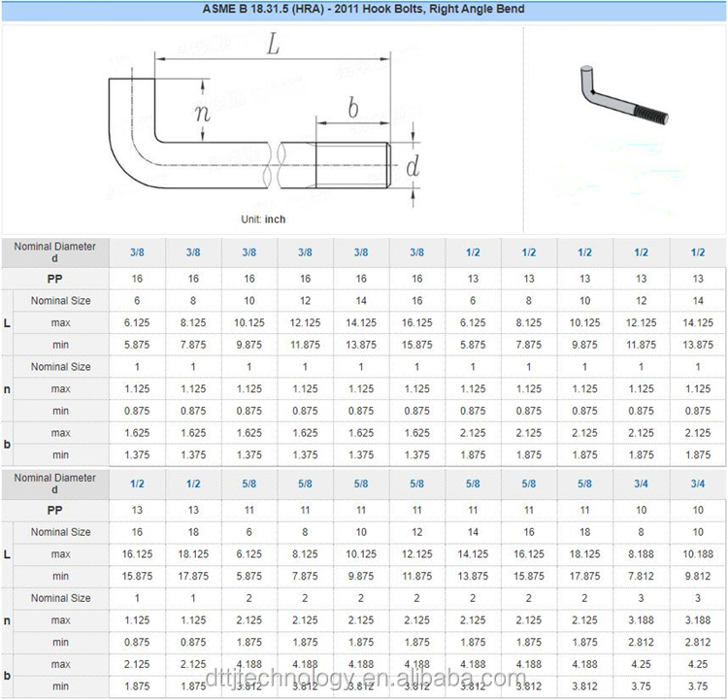The image size is (728, 700).
Task: Select the 8.188 L max cell
Action: tap(642, 554)
